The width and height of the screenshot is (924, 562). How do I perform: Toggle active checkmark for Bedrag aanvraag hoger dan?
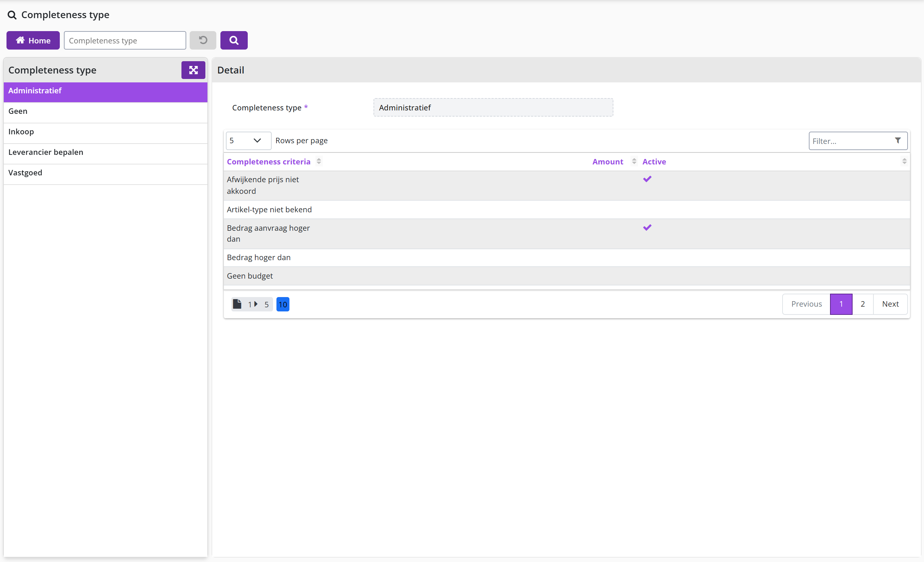click(647, 228)
